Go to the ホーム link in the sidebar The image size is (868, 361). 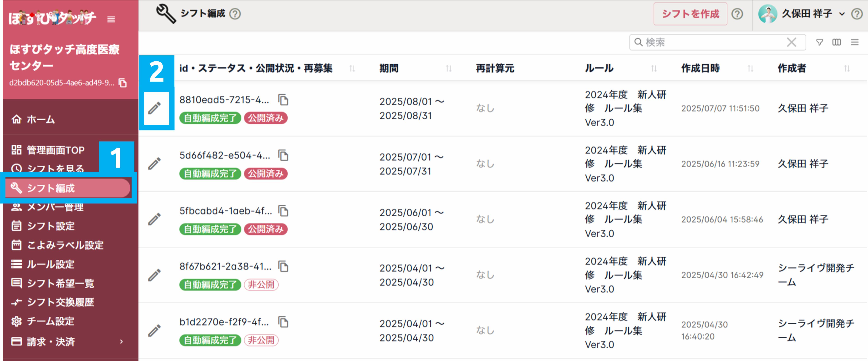tap(41, 119)
